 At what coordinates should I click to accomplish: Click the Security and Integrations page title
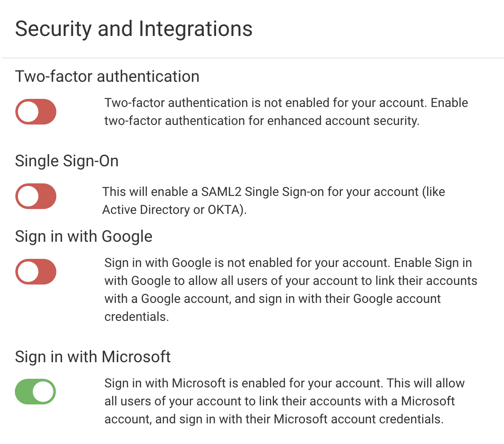point(134,29)
